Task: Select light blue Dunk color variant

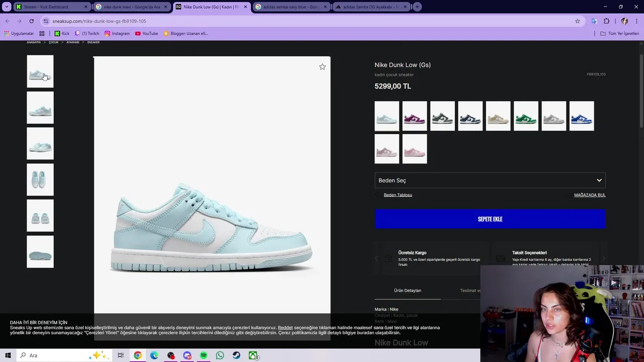Action: click(x=387, y=116)
